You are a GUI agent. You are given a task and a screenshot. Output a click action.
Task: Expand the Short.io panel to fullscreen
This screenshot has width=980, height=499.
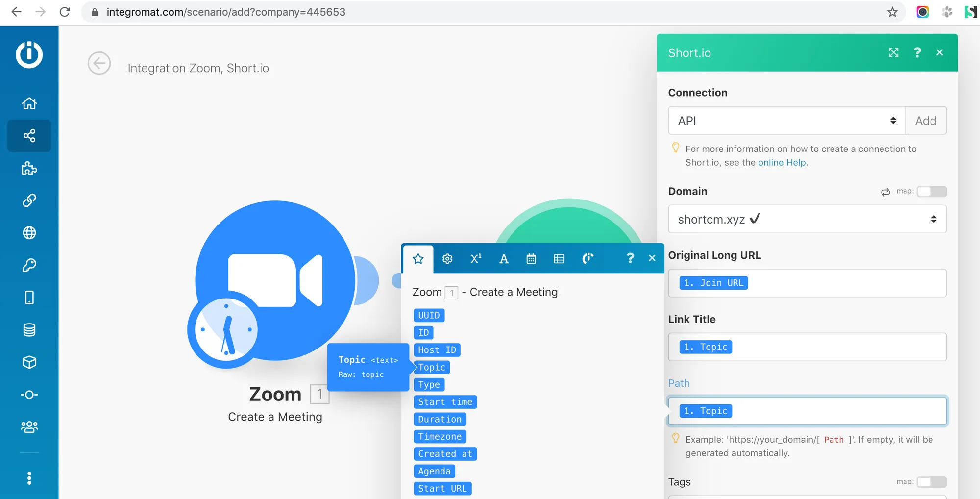point(894,52)
